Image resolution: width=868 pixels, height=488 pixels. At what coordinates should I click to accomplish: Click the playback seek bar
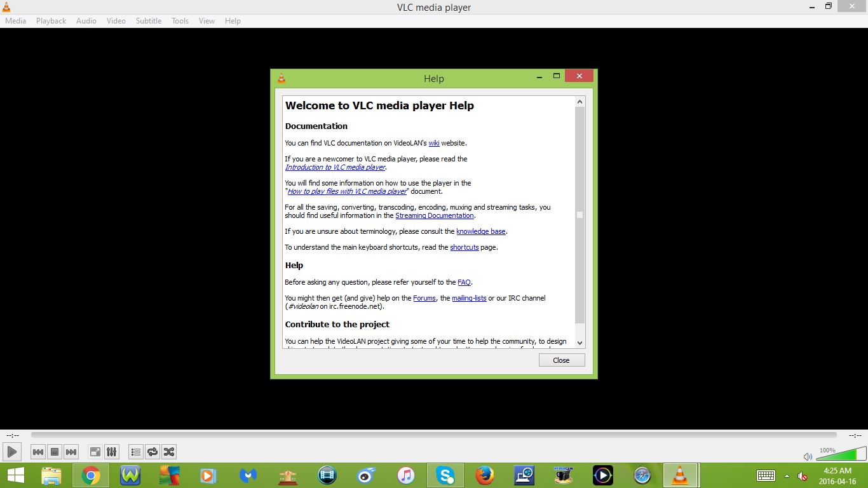coord(434,435)
